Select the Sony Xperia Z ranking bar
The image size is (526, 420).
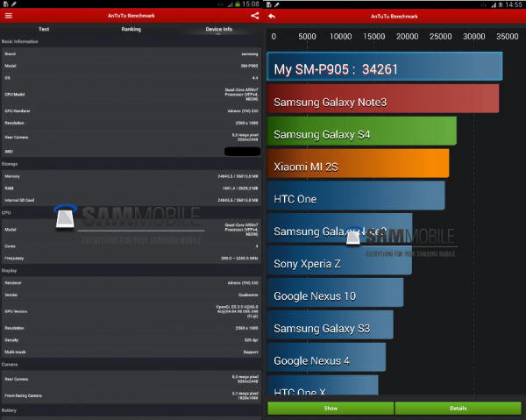[x=339, y=260]
